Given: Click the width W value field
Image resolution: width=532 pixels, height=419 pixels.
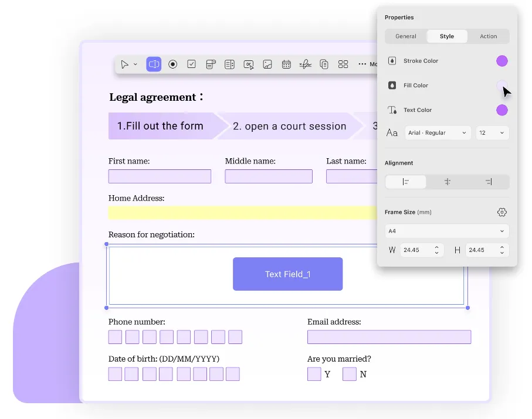Looking at the screenshot, I should point(417,250).
